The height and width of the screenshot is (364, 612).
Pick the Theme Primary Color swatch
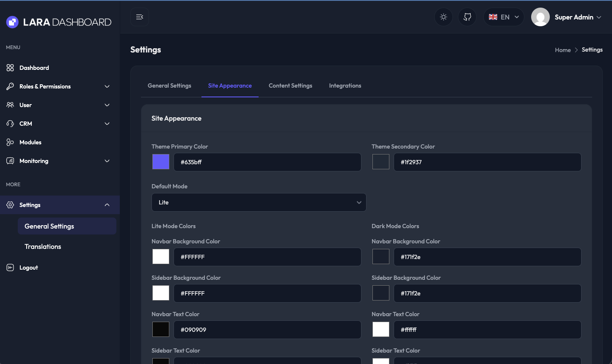click(161, 162)
